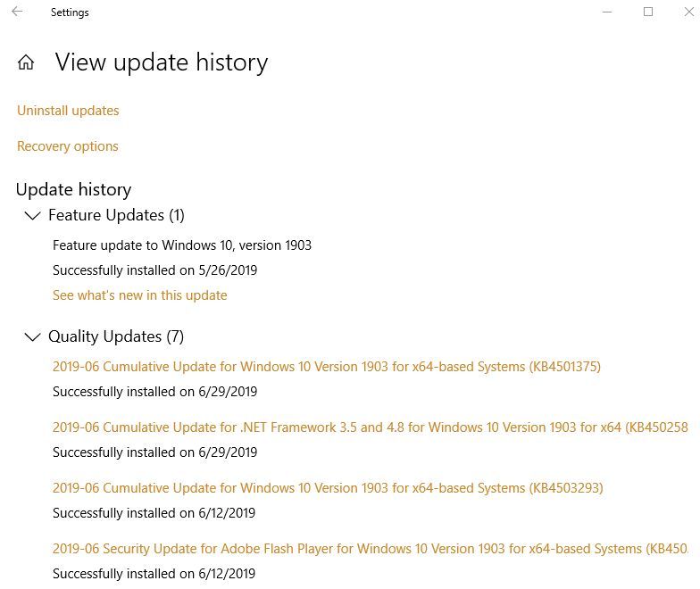Click the Feature update to Windows 10 version 1903 entry
Image resolution: width=700 pixels, height=589 pixels.
[182, 245]
